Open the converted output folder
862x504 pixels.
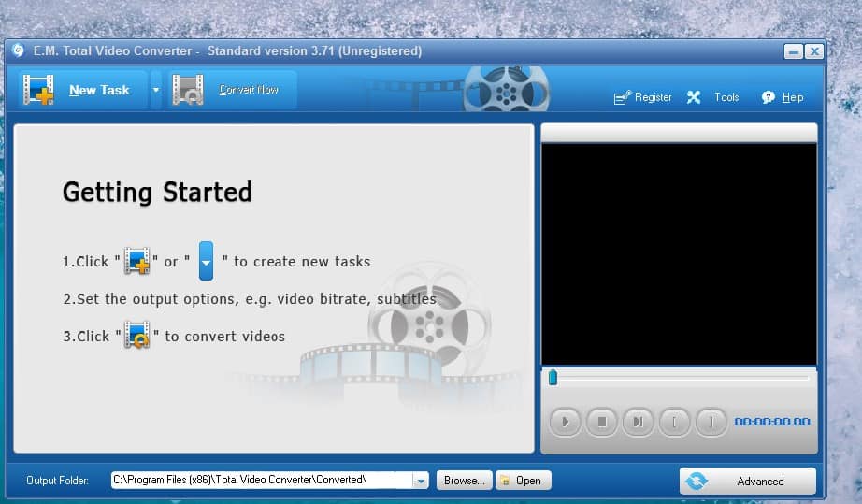coord(523,481)
